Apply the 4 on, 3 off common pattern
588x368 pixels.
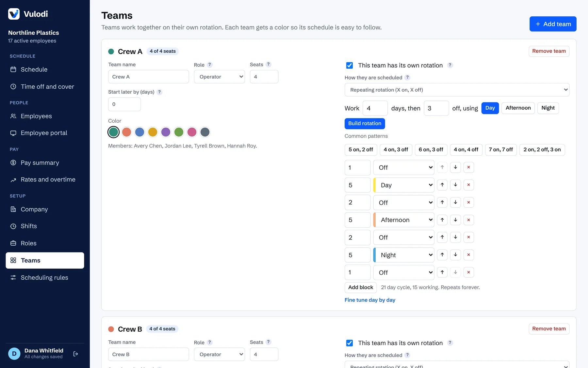pyautogui.click(x=396, y=149)
